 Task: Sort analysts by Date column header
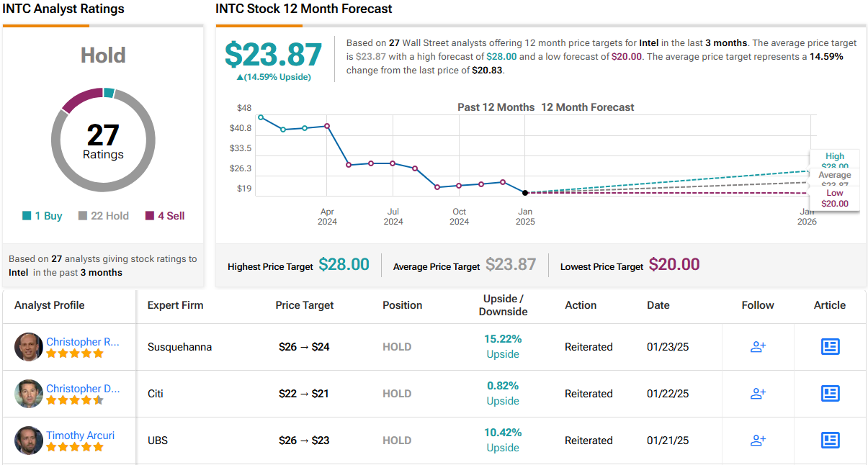(x=658, y=305)
